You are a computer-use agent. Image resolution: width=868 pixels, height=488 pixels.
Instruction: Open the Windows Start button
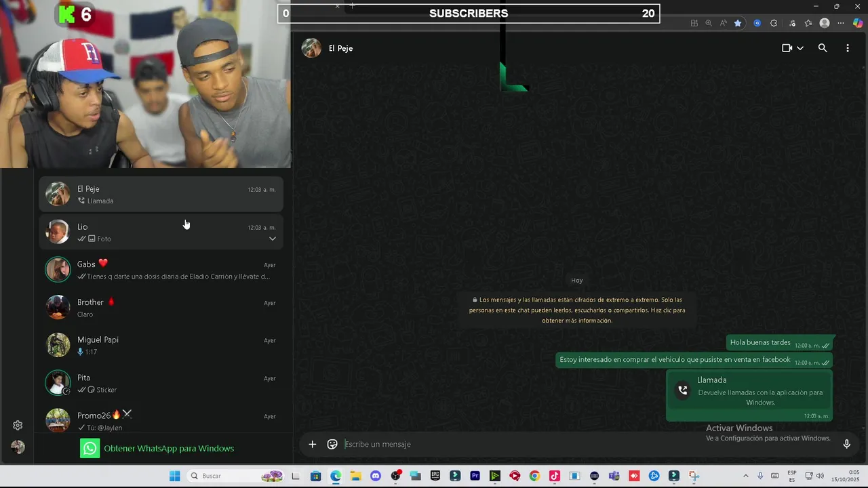175,476
